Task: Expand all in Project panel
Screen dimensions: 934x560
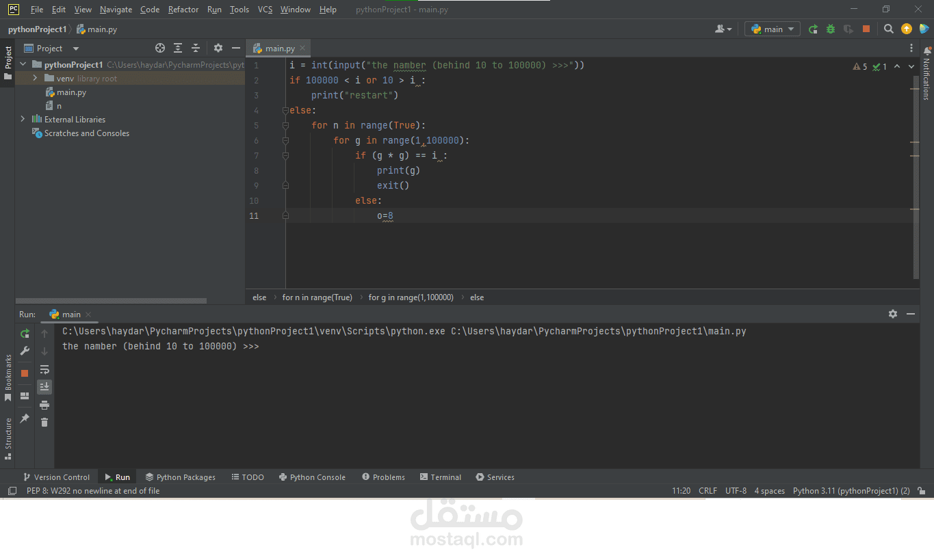Action: click(x=178, y=48)
